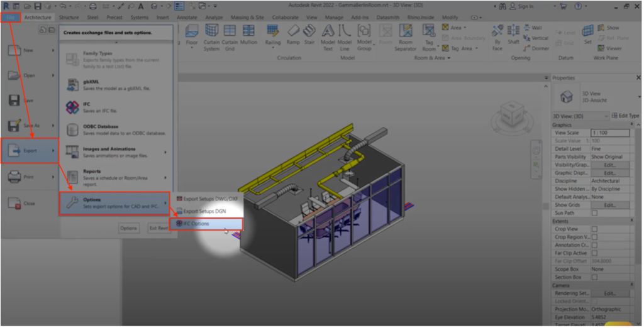Select the Stair tool
Image resolution: width=644 pixels, height=328 pixels.
309,36
